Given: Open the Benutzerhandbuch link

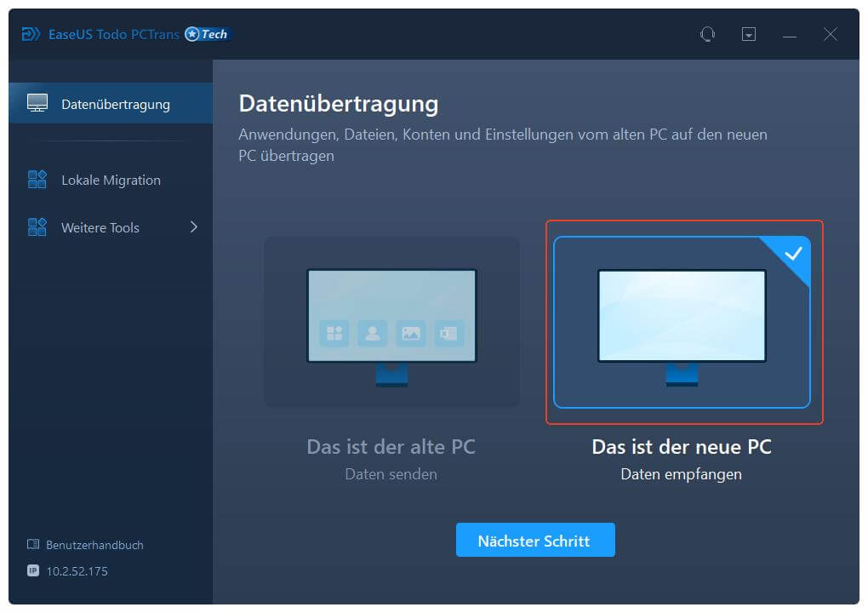Looking at the screenshot, I should click(94, 545).
